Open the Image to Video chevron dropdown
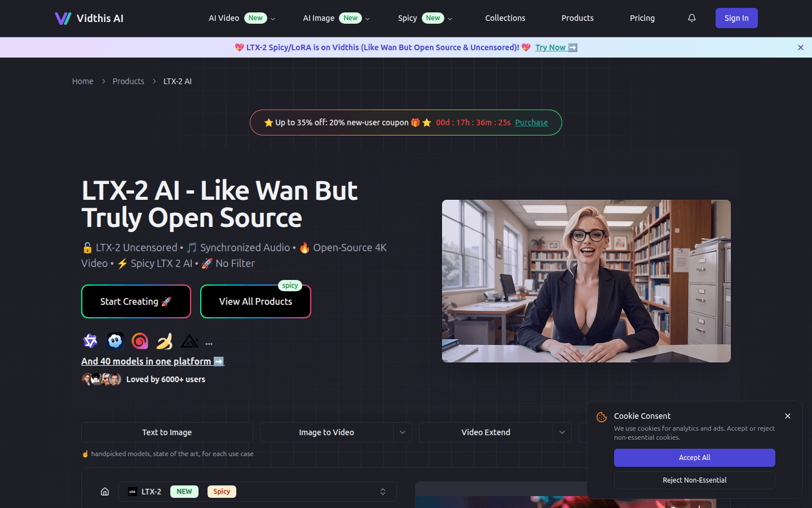This screenshot has height=508, width=812. pyautogui.click(x=403, y=432)
